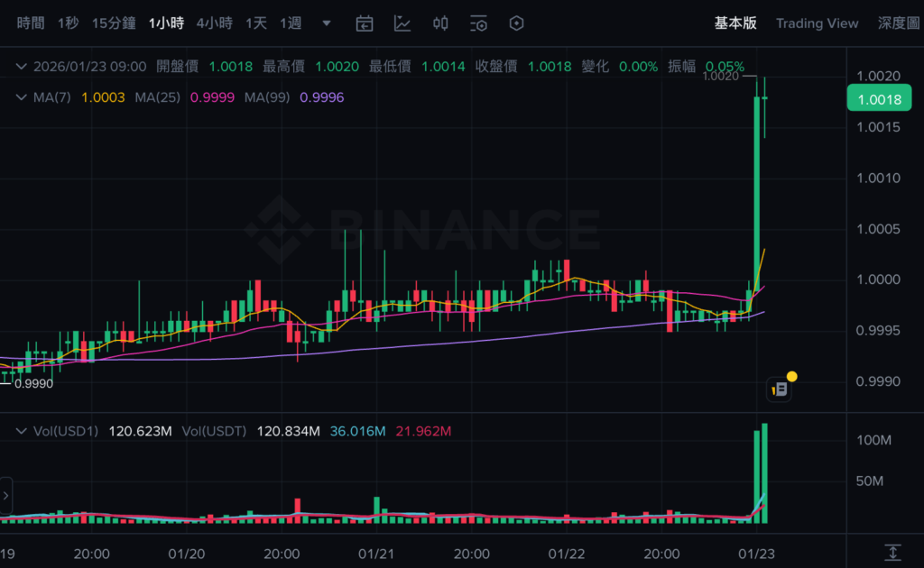Click the hexagon settings icon in toolbar
This screenshot has width=924, height=568.
click(x=516, y=23)
